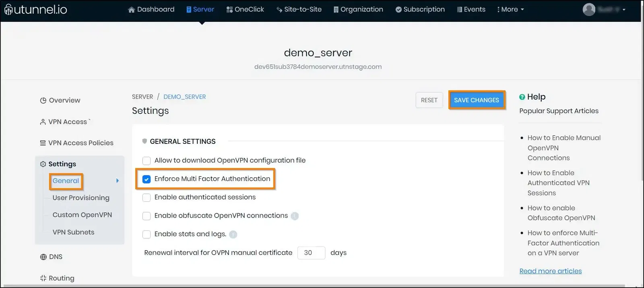Open How to enable Obfuscate OpenVPN article
Screen dimensions: 644x288
tap(561, 213)
